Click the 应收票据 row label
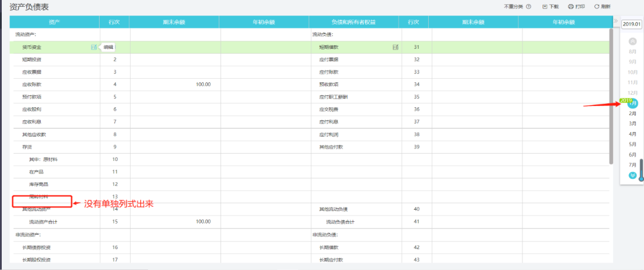Screen dimensions: 644x270 coord(32,72)
